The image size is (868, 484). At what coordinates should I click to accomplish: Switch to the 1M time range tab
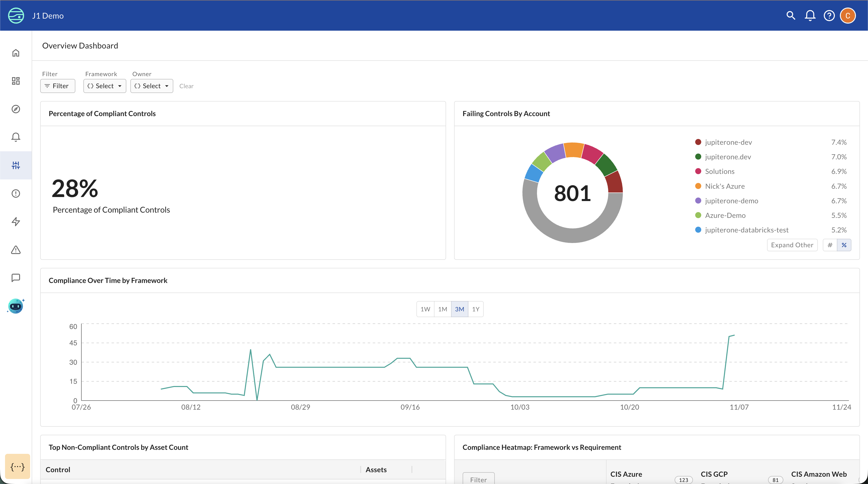point(443,309)
